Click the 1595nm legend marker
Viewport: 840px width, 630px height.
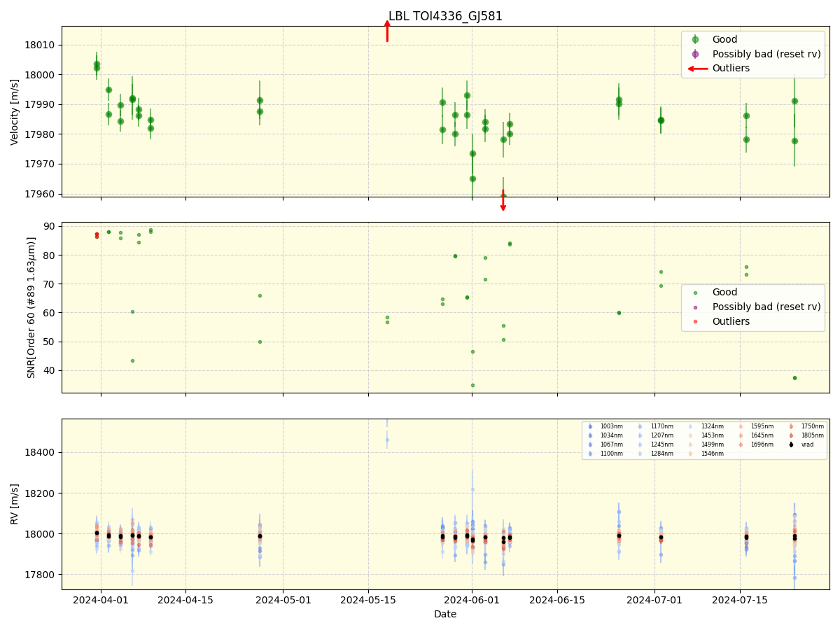(x=741, y=426)
